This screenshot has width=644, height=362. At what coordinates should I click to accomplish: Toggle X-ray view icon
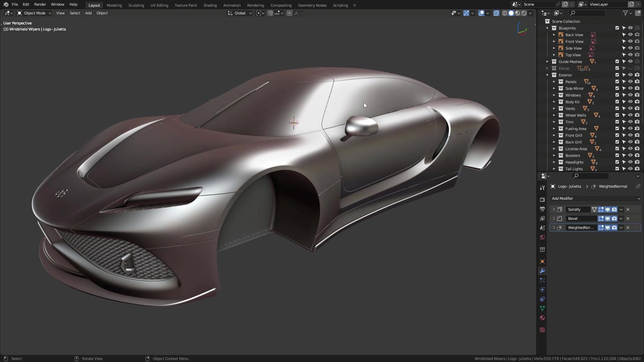tap(496, 13)
